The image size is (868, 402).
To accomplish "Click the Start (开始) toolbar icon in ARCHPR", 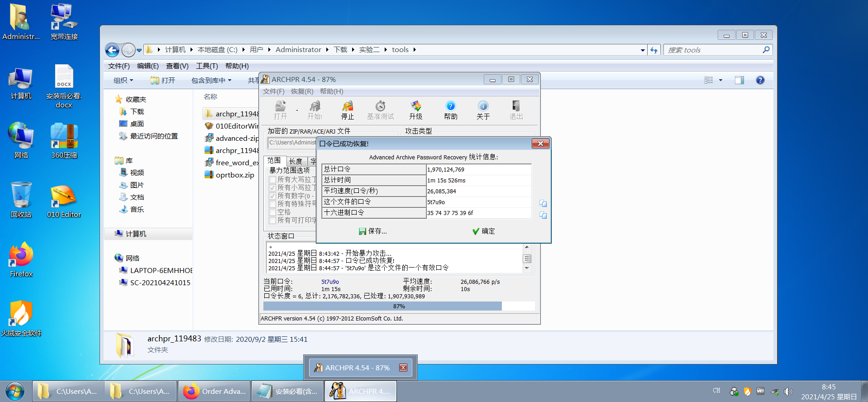I will [x=315, y=110].
